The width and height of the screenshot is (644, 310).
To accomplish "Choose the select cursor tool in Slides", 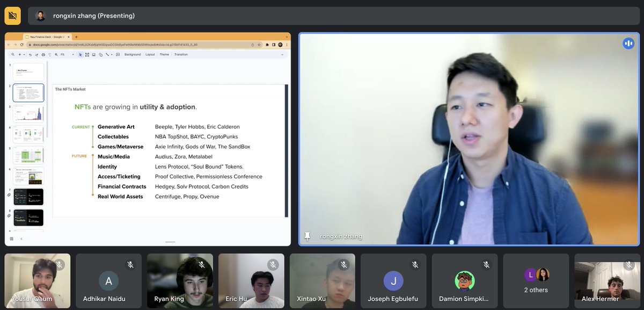I will (80, 54).
